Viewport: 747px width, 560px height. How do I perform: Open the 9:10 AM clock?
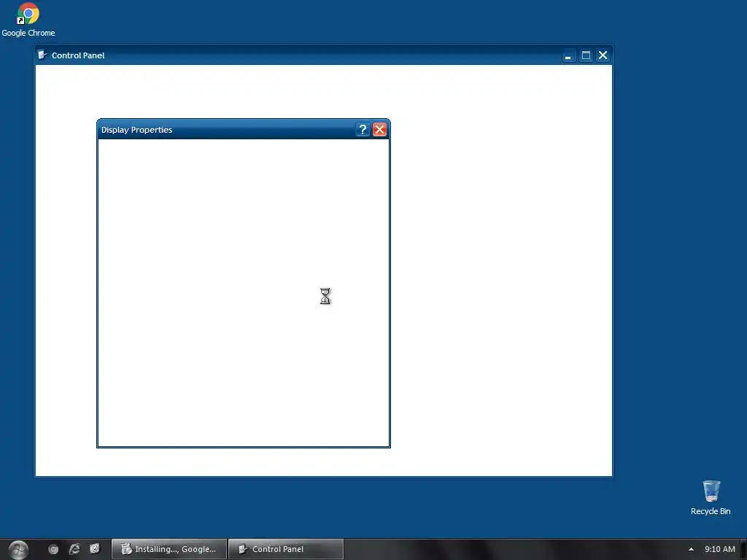[720, 549]
